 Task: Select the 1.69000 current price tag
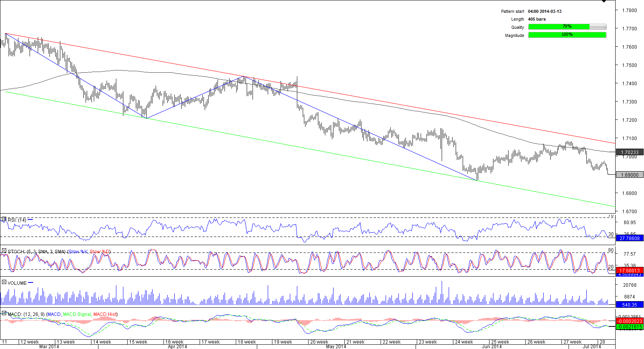coord(629,175)
